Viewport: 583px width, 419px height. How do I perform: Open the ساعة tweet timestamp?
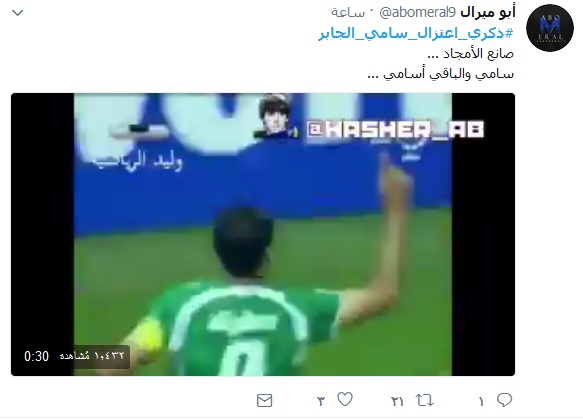coord(348,13)
